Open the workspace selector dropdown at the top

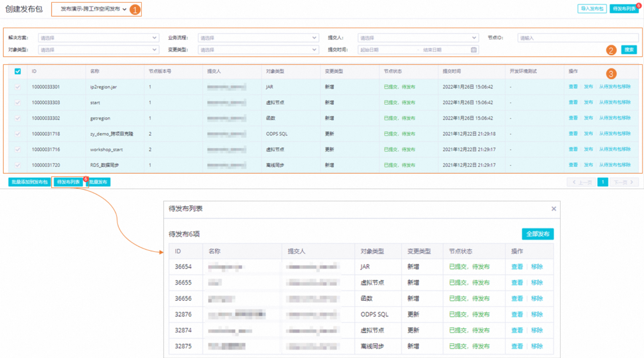(93, 9)
